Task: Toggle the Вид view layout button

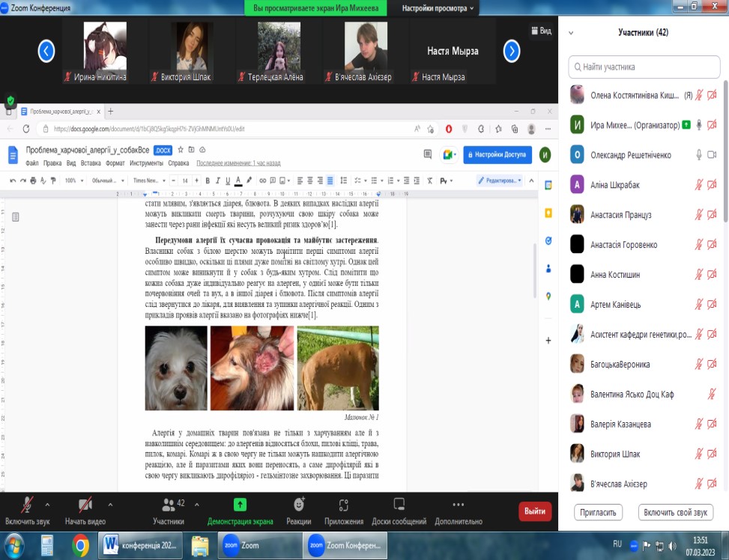Action: [540, 31]
